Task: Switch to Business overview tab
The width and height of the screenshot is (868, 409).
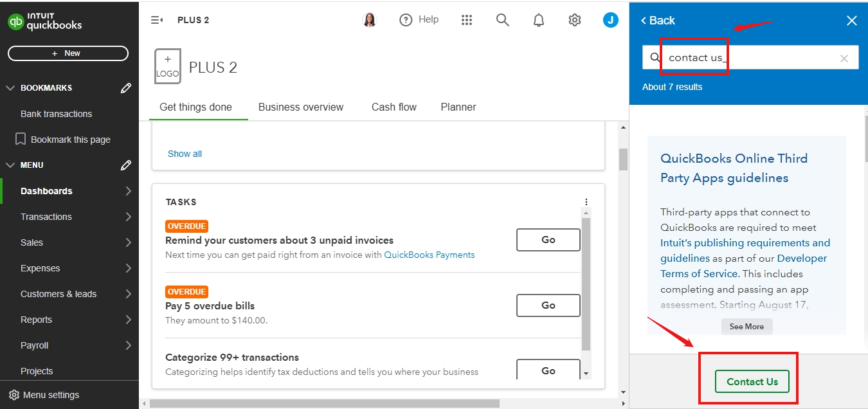Action: pos(301,107)
